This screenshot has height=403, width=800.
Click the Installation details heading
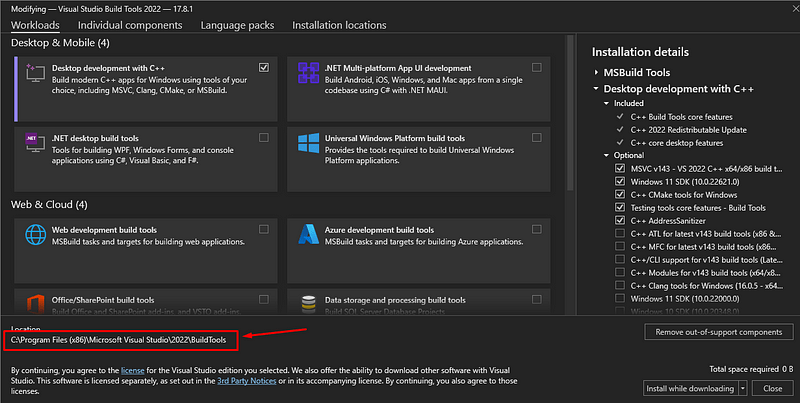click(x=640, y=52)
